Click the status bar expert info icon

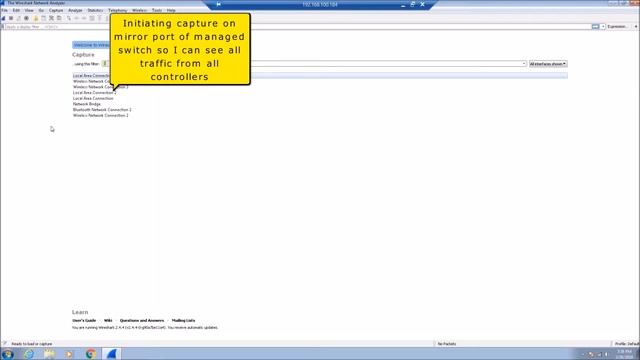[4, 344]
